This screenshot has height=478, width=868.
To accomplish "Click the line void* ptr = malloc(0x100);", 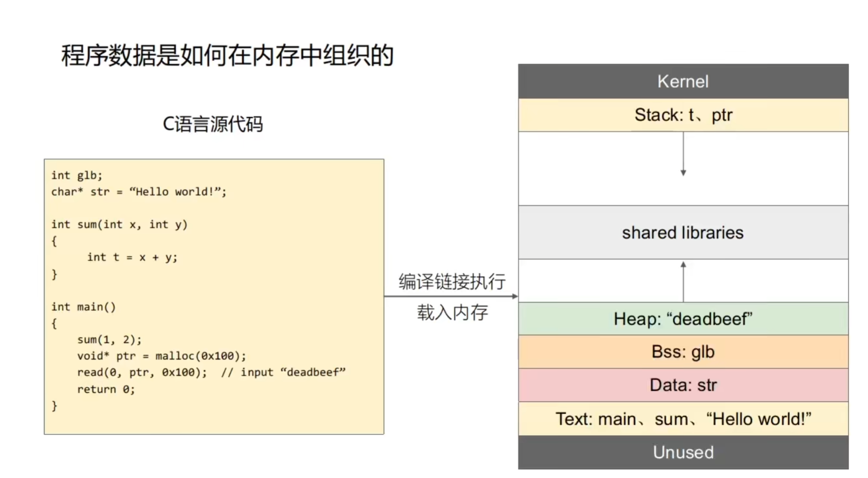I will [162, 356].
